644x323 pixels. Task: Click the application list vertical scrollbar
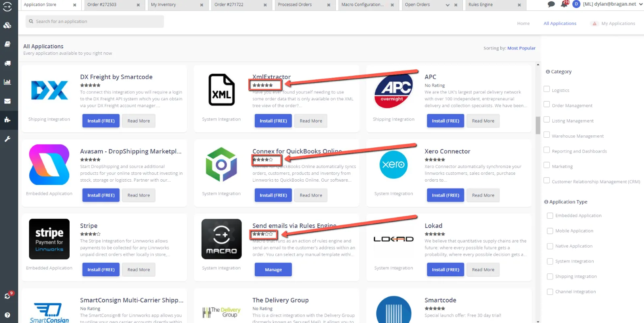point(538,125)
